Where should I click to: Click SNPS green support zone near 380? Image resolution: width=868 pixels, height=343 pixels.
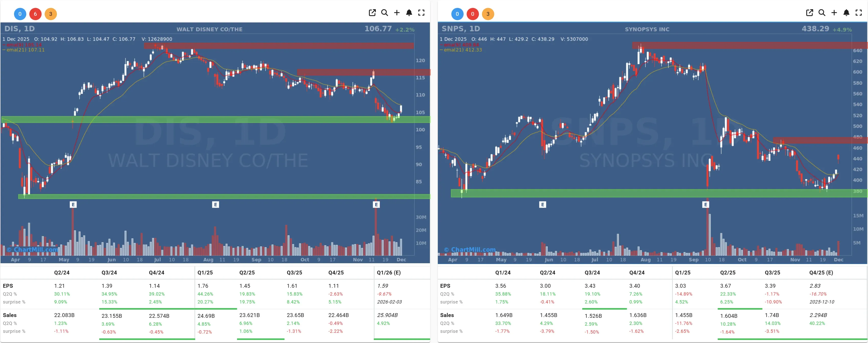tap(659, 193)
